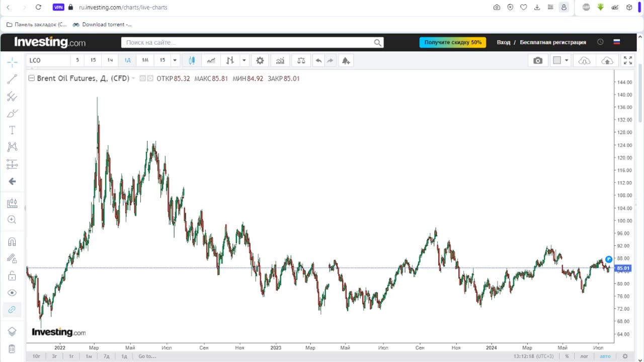Save chart layout to cloud
Viewport: 644px width, 362px height.
tap(607, 60)
